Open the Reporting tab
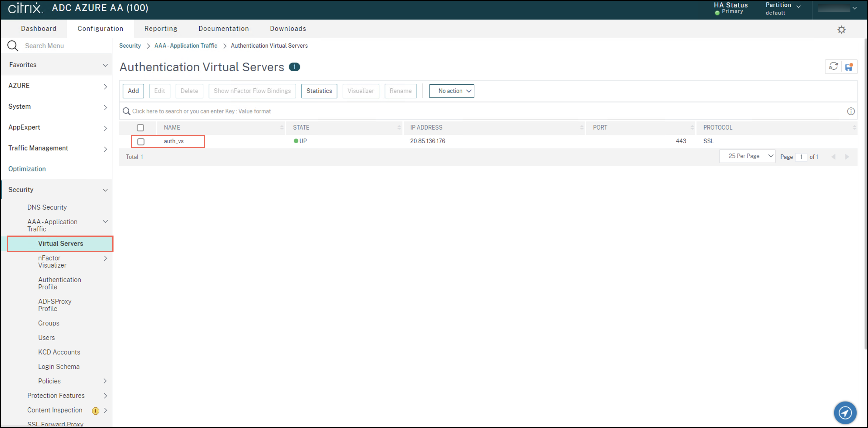868x428 pixels. tap(161, 29)
